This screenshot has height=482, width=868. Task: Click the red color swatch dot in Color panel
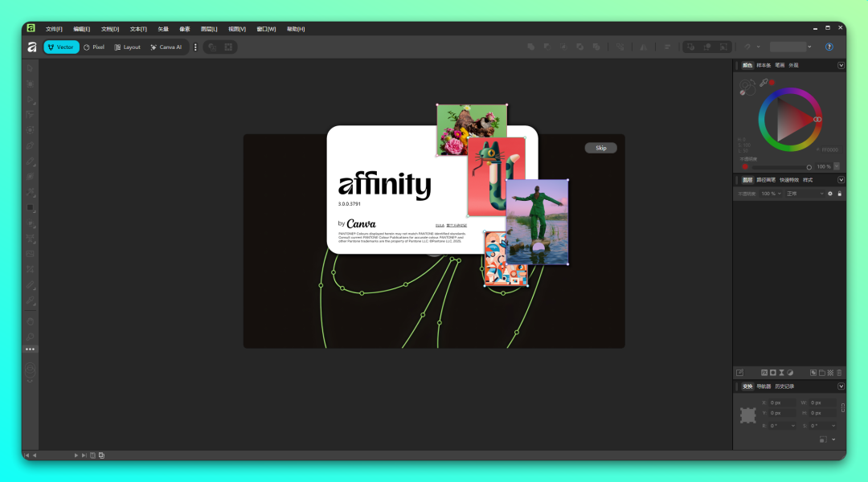[772, 83]
